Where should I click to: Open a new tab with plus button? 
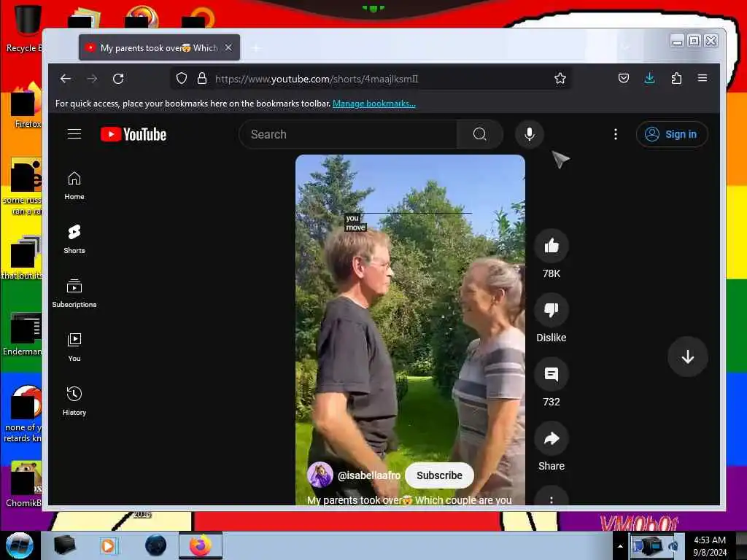256,48
